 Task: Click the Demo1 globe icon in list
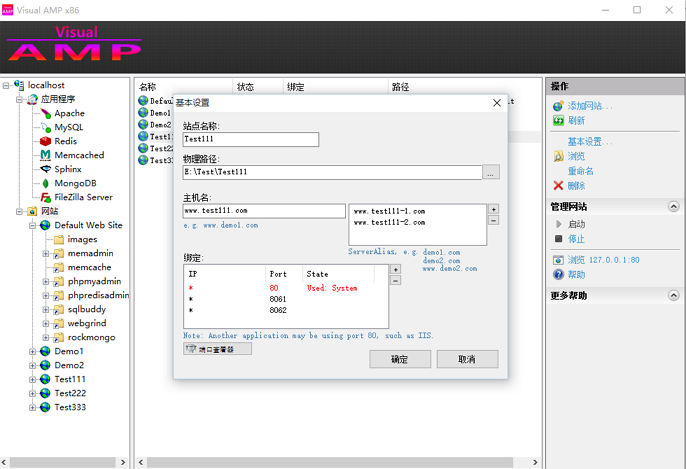143,113
